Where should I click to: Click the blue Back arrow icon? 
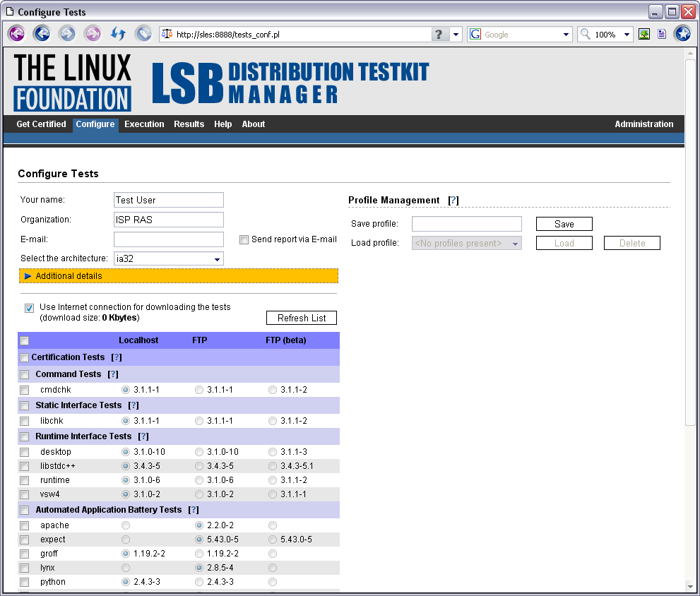42,34
